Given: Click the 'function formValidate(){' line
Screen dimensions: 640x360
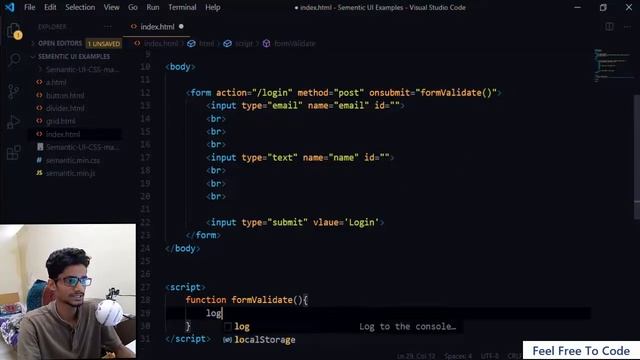Looking at the screenshot, I should [247, 300].
